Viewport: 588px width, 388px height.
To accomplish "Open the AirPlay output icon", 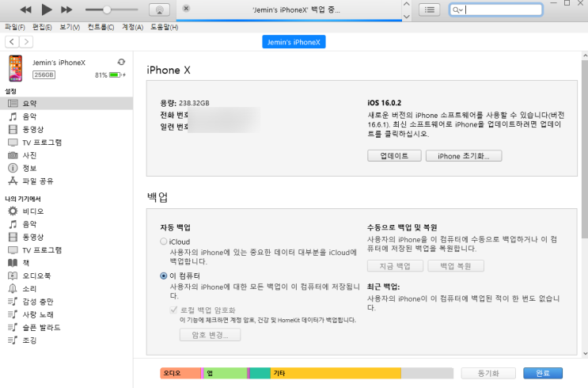I will click(x=159, y=10).
